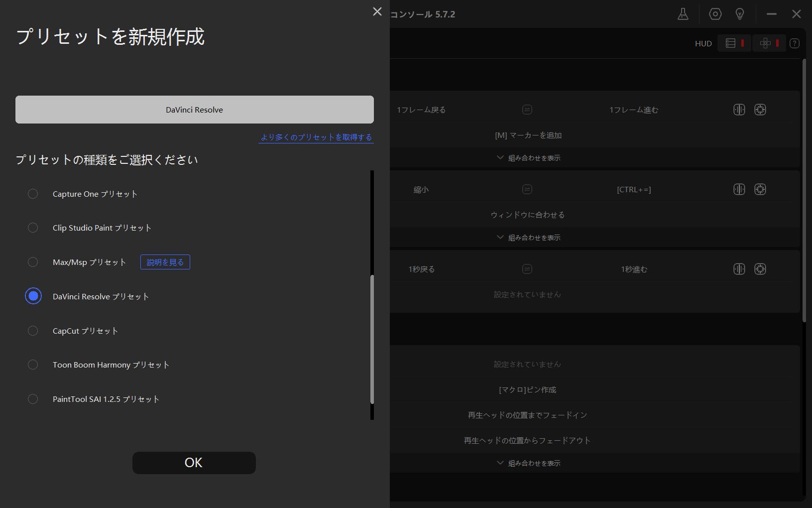Focus the DaVinci Resolve preset name field
This screenshot has width=812, height=508.
point(195,110)
